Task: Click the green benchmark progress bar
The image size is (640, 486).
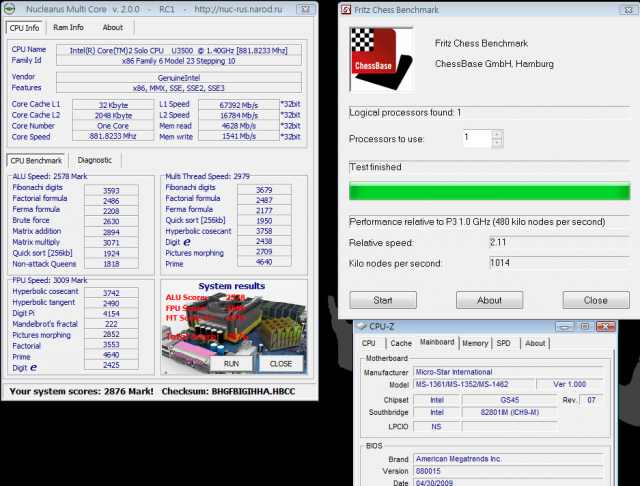Action: click(489, 191)
